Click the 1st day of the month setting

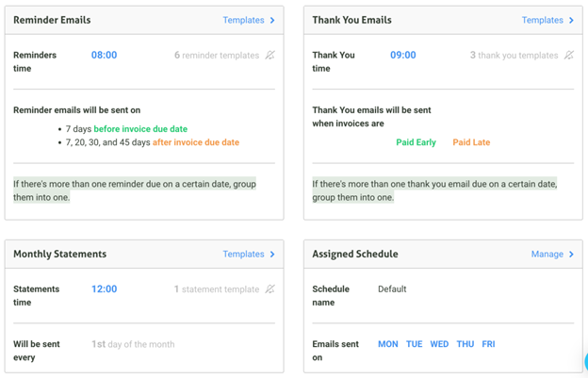pos(133,344)
